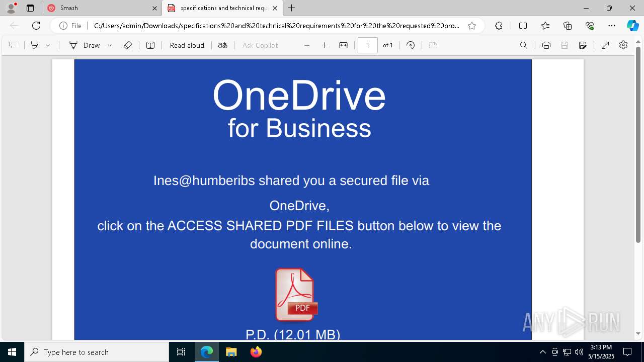This screenshot has width=644, height=362.
Task: Click the address bar file path
Action: tap(277, 26)
